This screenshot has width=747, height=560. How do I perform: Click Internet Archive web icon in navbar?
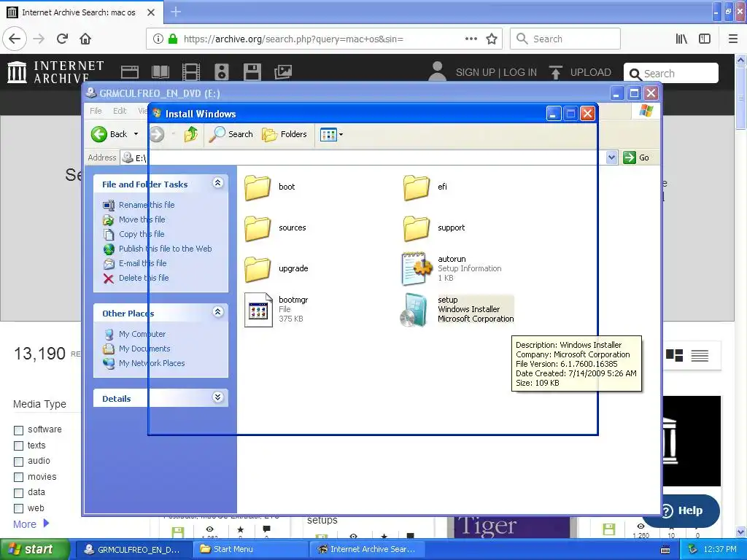coord(130,72)
